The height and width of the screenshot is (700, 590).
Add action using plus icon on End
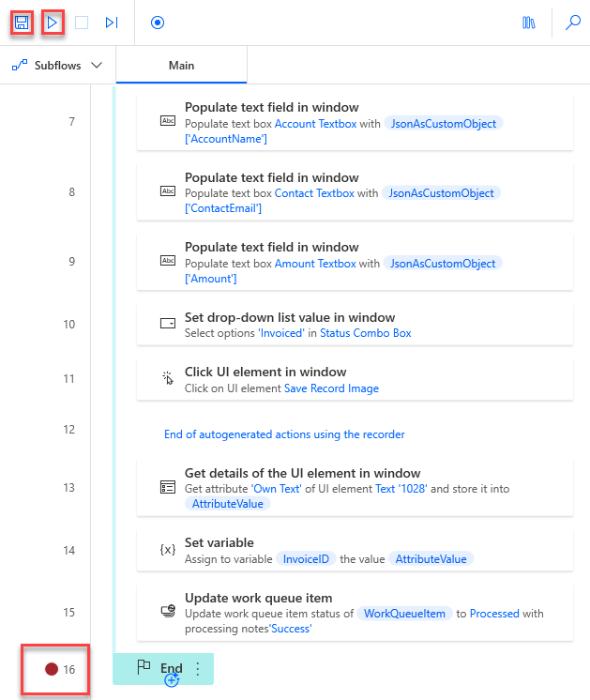point(172,680)
